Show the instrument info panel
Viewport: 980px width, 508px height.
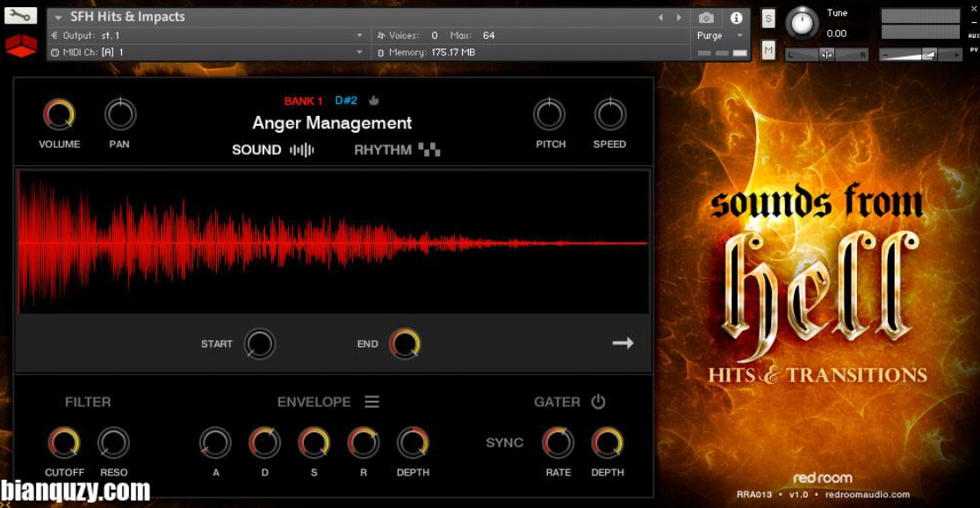736,18
